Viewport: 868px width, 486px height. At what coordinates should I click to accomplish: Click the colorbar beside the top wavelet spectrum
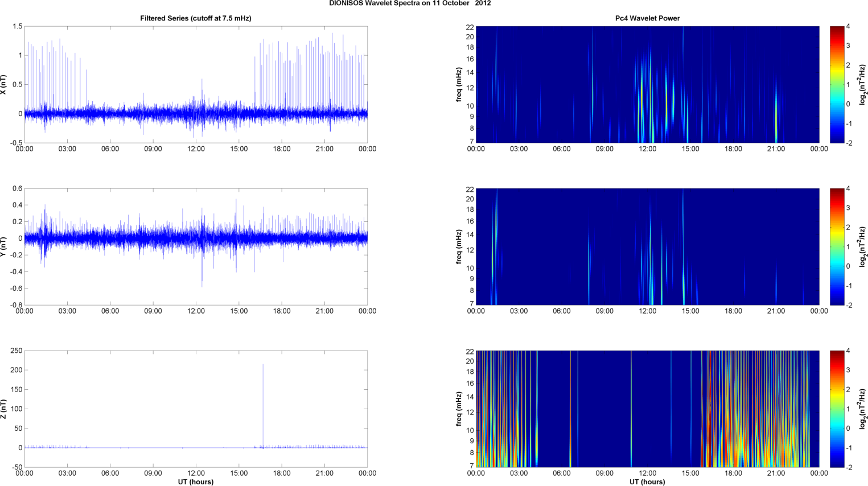837,84
